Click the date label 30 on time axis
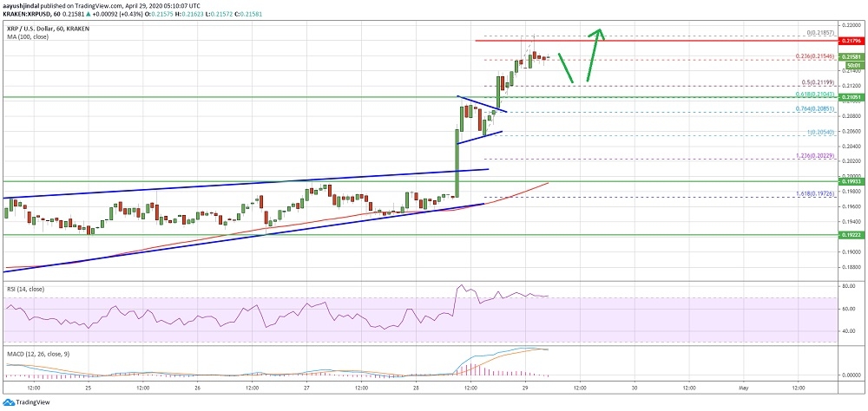This screenshot has width=868, height=411. click(635, 388)
